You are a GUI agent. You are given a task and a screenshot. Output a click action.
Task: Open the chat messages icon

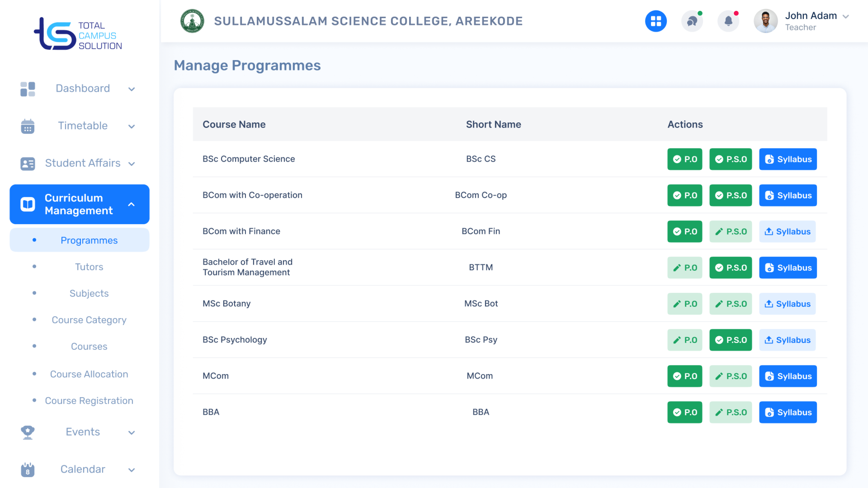692,21
